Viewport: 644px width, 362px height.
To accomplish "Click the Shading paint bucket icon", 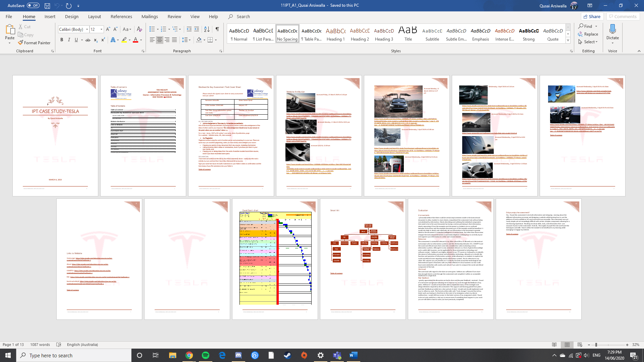I will click(x=199, y=40).
